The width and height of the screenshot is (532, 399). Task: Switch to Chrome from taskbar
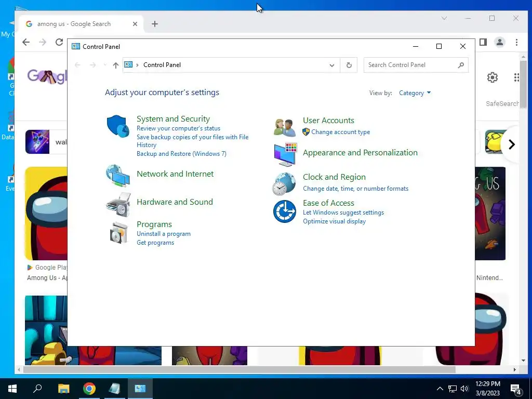[89, 389]
